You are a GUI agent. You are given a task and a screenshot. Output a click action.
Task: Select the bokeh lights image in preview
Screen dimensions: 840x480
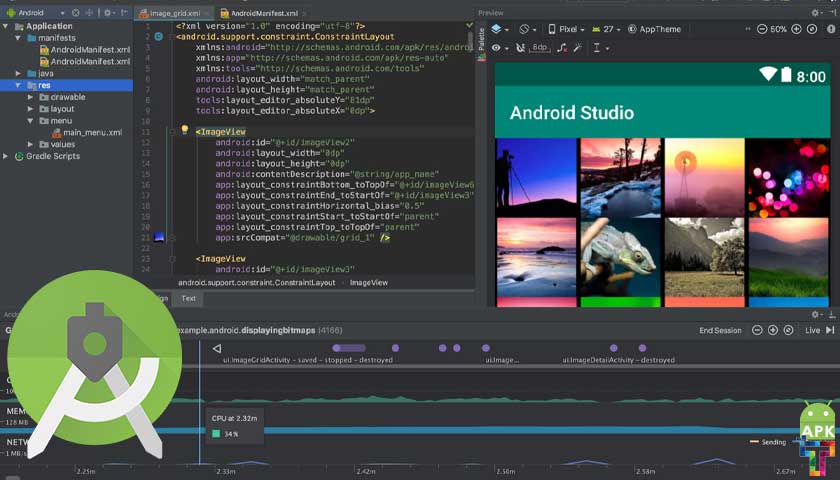point(788,177)
